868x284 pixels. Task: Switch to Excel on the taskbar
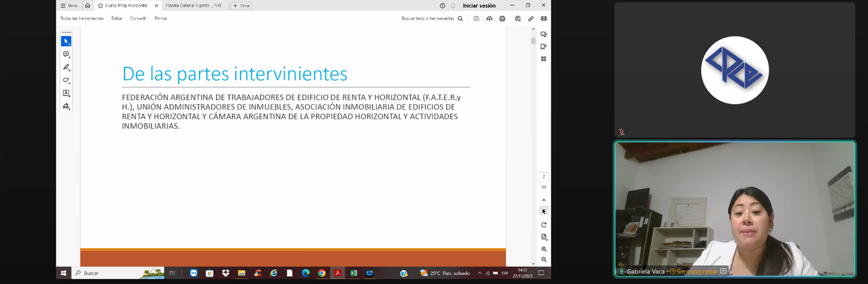coord(353,273)
